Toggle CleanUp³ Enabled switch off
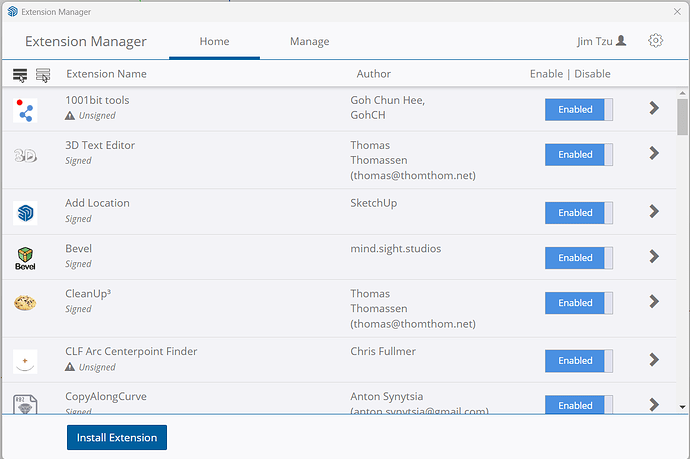Viewport: 690px width, 459px height. tap(579, 303)
